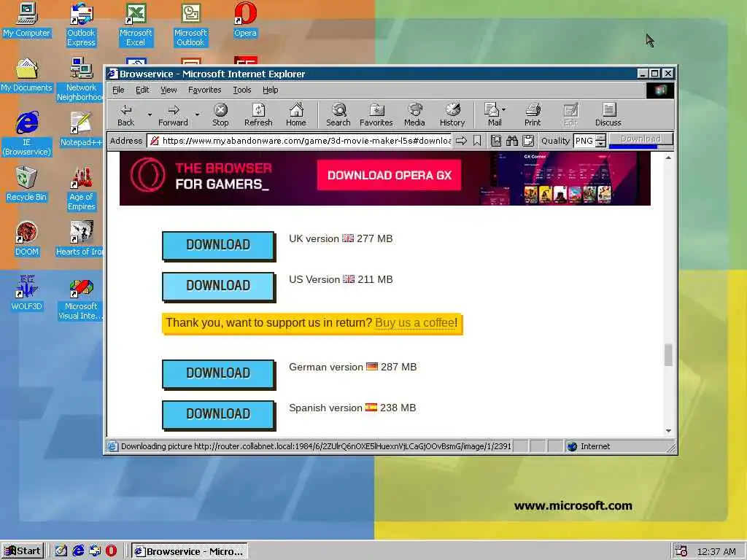This screenshot has width=747, height=560.
Task: Open the Search pane
Action: [x=338, y=114]
